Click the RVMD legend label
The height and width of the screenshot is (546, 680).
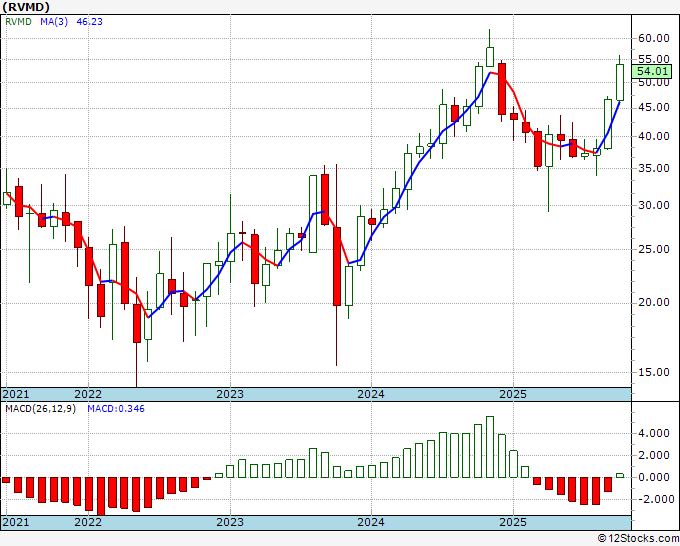(18, 22)
